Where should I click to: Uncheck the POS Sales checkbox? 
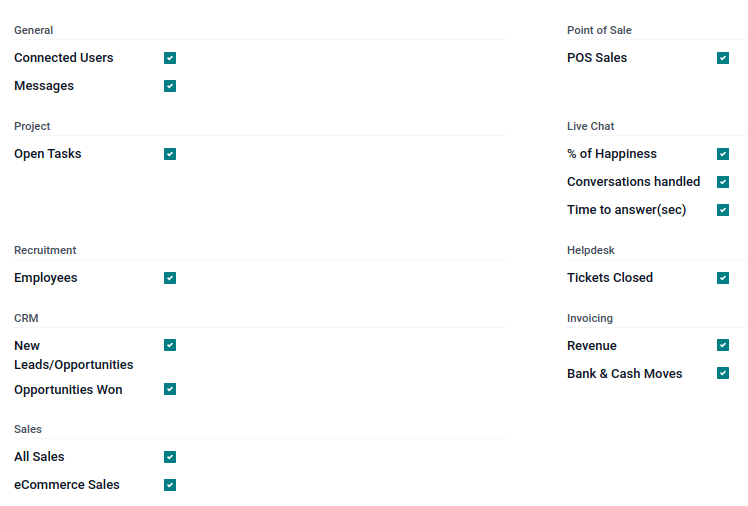point(723,58)
